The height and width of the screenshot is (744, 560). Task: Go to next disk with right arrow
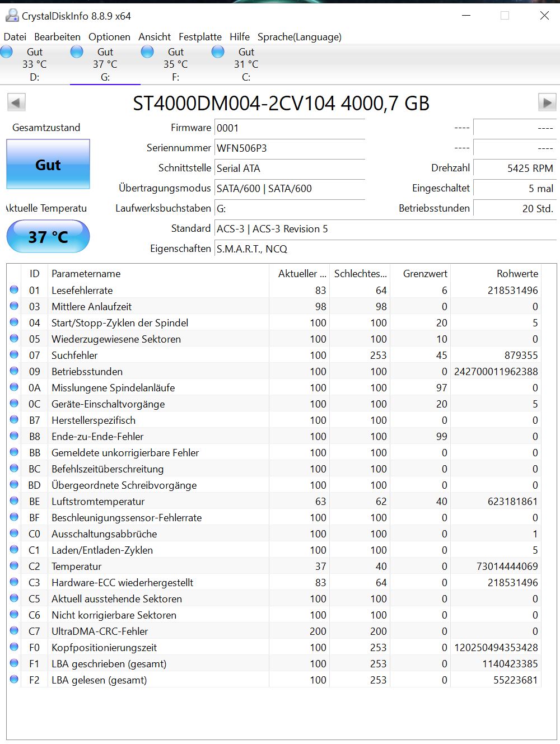coord(547,102)
